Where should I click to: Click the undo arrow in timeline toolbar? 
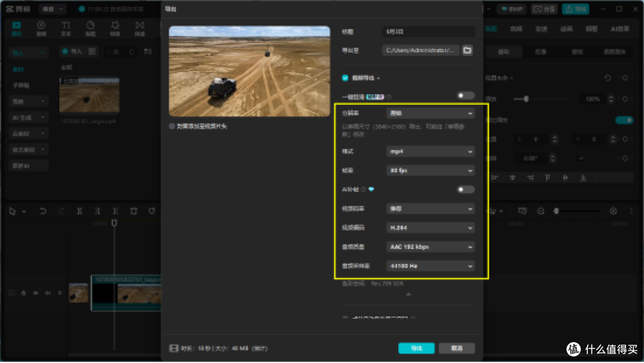pos(43,211)
